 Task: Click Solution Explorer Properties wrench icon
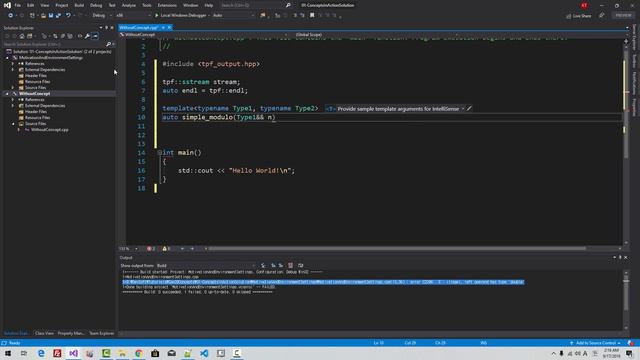coord(87,36)
